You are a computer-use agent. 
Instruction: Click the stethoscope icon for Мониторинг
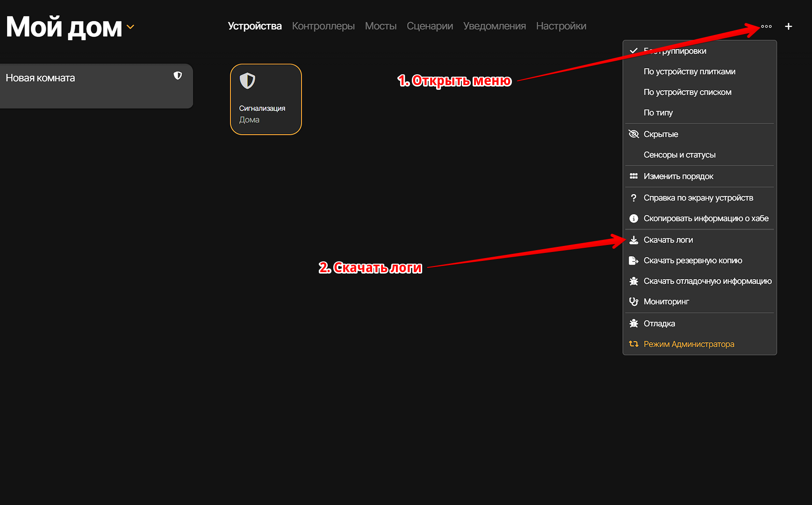(x=633, y=302)
